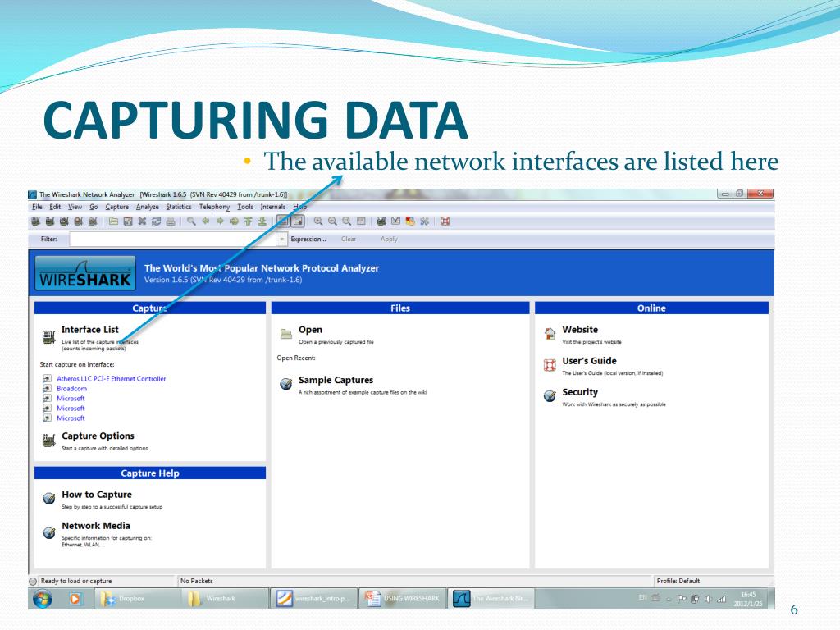Open the User's Guide link
The width and height of the screenshot is (840, 630).
[589, 361]
